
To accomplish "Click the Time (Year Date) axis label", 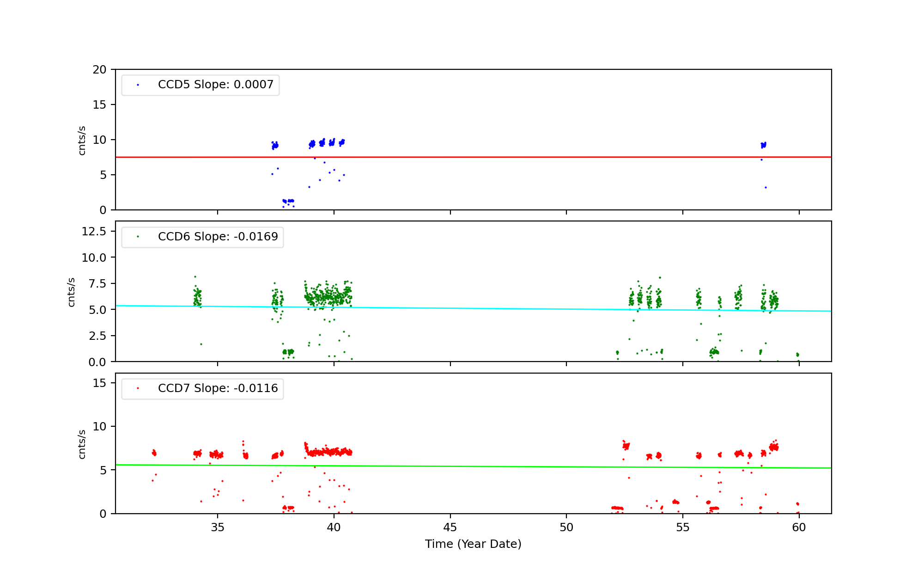I will click(x=473, y=544).
